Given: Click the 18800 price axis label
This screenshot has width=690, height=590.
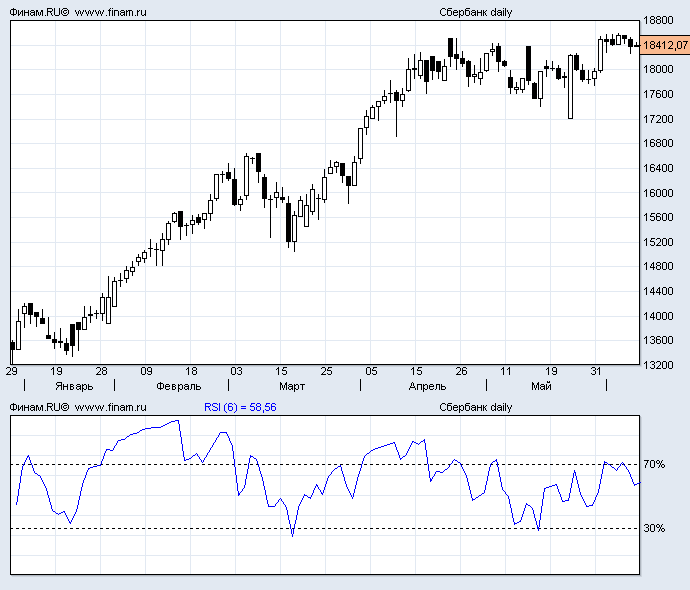Looking at the screenshot, I should [x=658, y=20].
